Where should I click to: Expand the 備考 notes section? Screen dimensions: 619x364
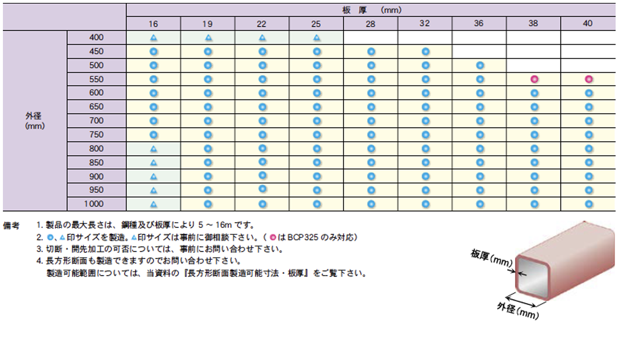coord(11,225)
